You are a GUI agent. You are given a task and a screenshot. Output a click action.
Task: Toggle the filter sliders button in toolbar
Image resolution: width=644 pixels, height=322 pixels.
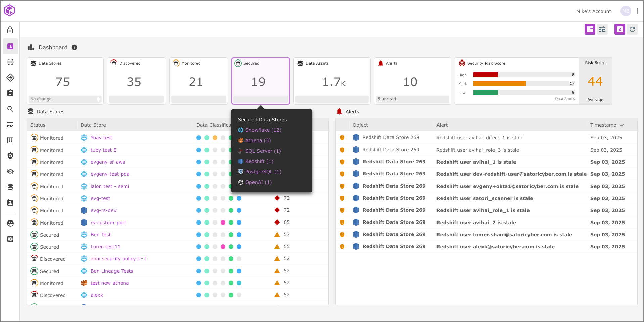tap(602, 29)
